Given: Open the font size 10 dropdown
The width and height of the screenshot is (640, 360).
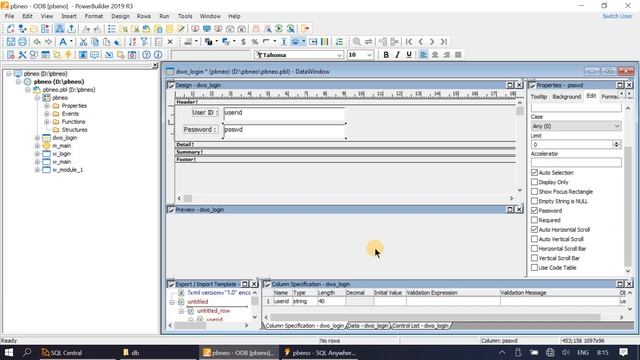Looking at the screenshot, I should (x=369, y=55).
